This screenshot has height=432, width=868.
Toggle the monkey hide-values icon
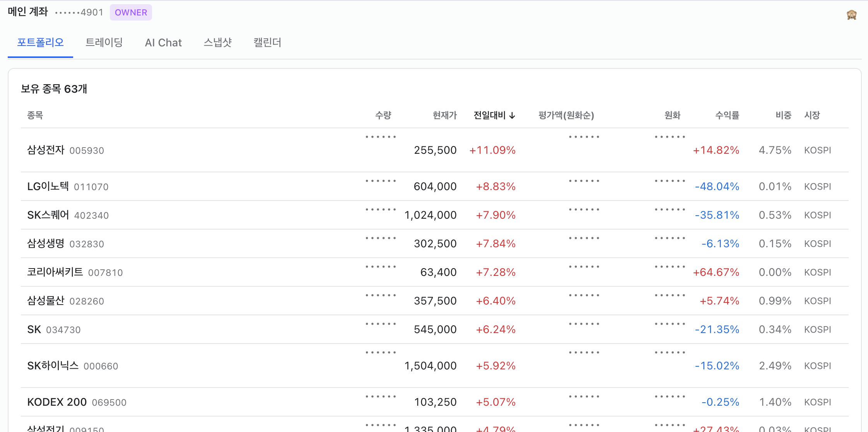point(851,15)
